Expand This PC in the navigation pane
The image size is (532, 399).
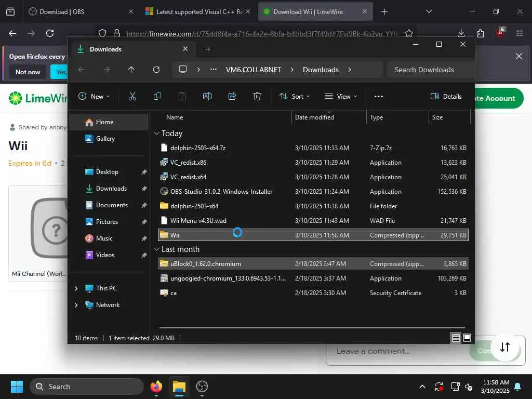point(76,288)
